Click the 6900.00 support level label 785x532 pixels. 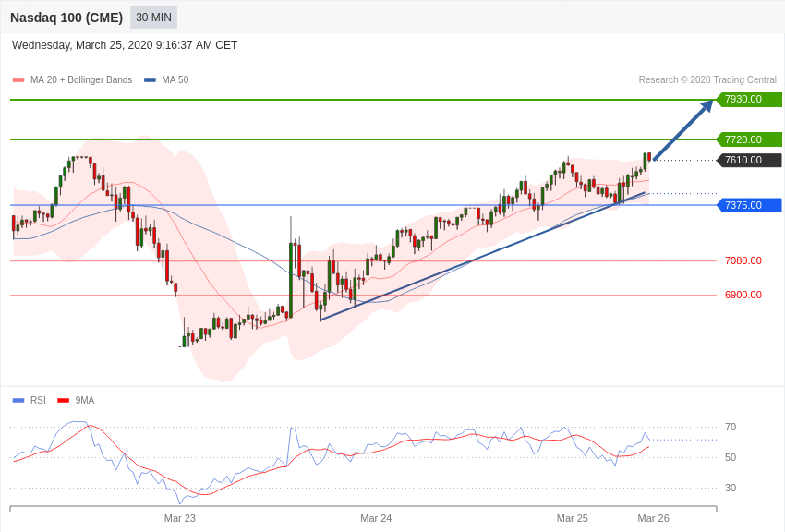[x=743, y=295]
